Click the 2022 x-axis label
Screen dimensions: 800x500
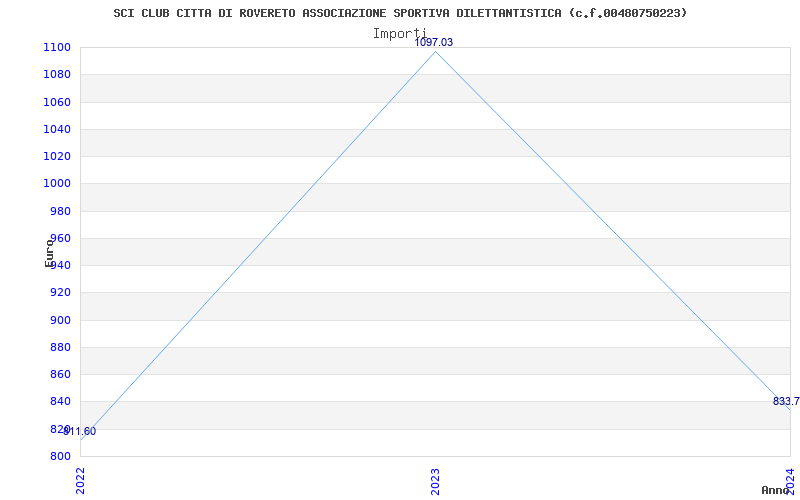click(81, 481)
